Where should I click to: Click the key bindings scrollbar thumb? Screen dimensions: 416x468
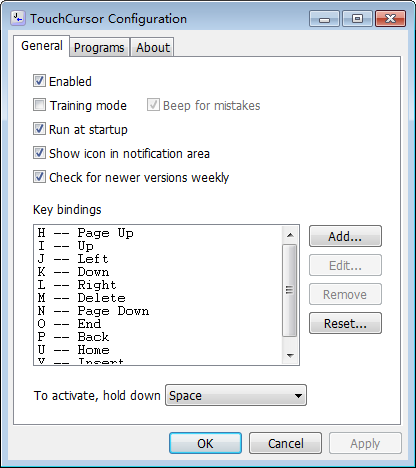pyautogui.click(x=290, y=290)
